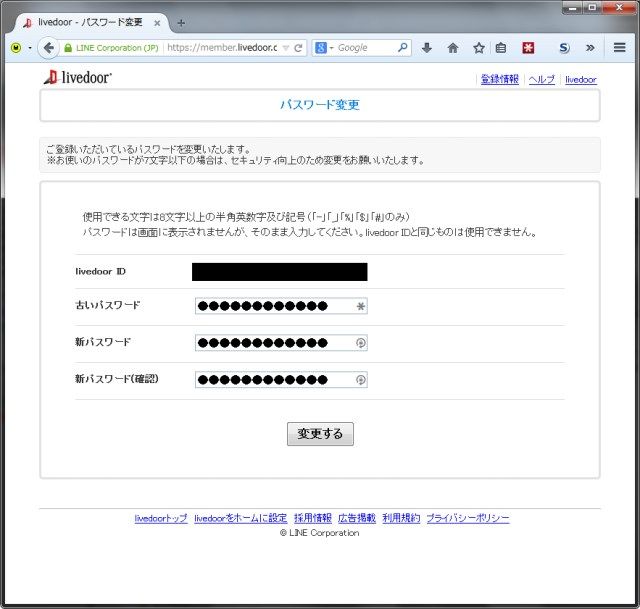Show more toolbar items via double chevron
The image size is (640, 609).
[x=590, y=48]
